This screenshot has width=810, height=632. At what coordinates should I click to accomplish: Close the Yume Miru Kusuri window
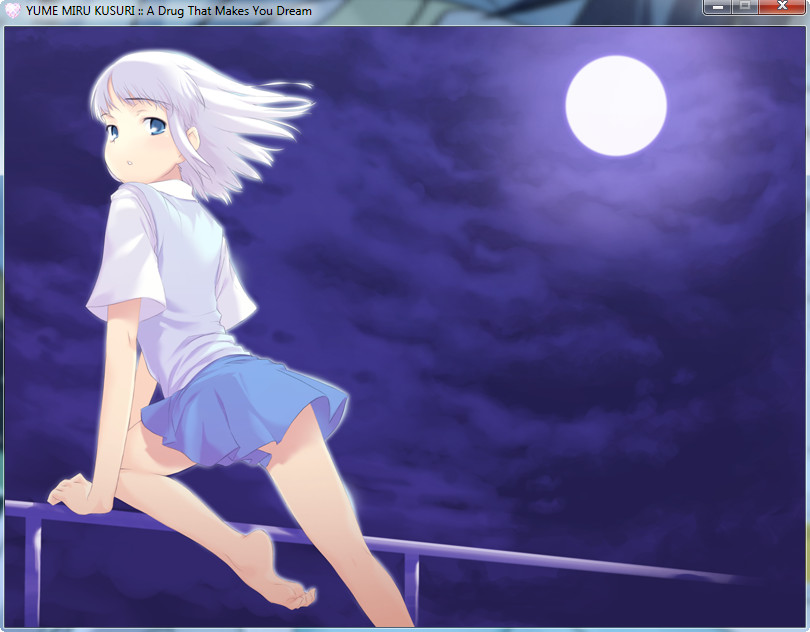point(782,7)
